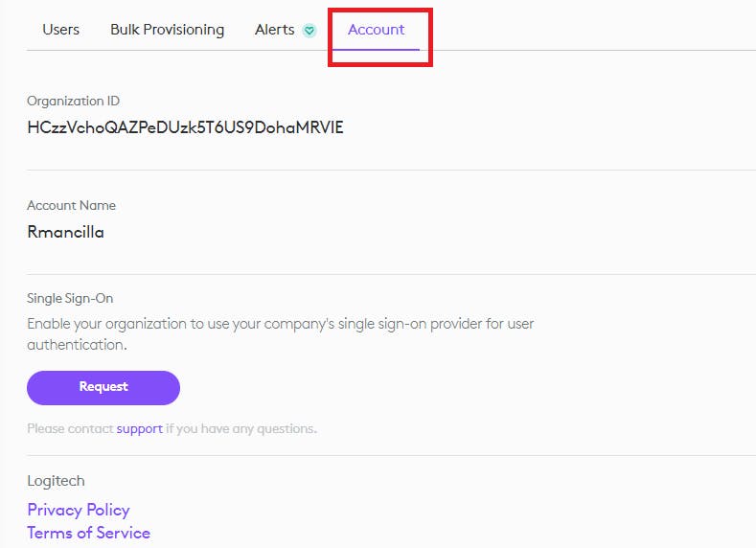Click the account name Rmancilla

(65, 232)
